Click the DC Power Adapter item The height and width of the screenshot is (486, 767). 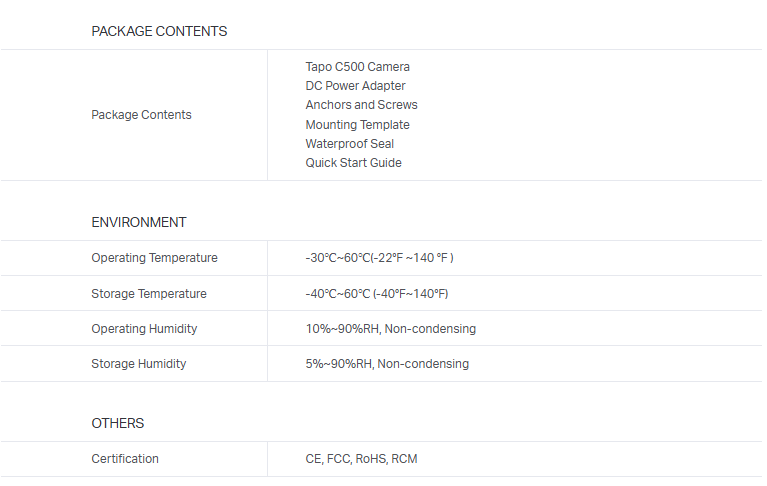pos(355,86)
